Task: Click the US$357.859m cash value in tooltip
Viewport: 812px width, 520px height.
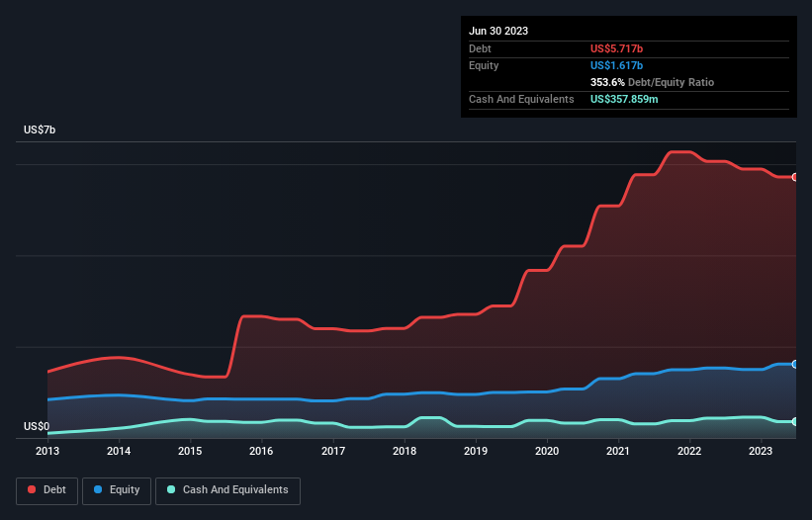Action: pos(624,99)
